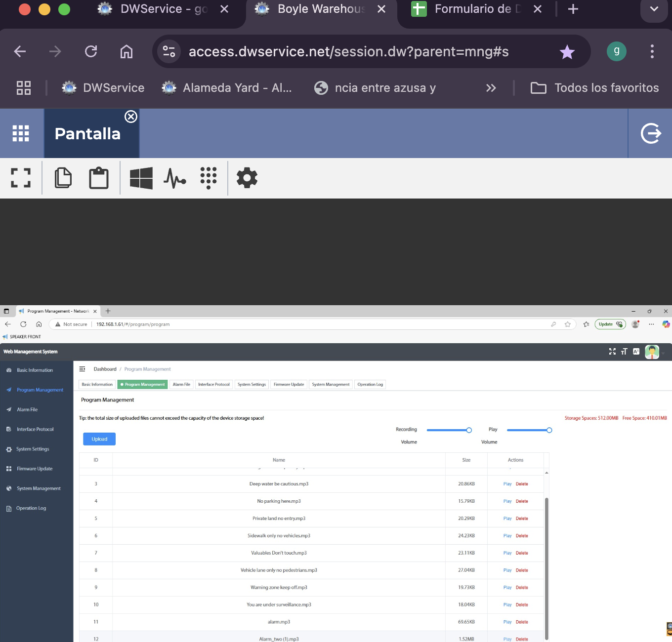Click the purple bookmark star
The height and width of the screenshot is (642, 672).
567,51
